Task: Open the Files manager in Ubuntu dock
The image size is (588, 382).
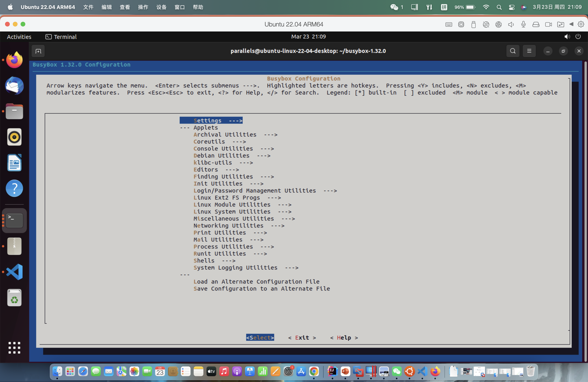Action: point(14,111)
